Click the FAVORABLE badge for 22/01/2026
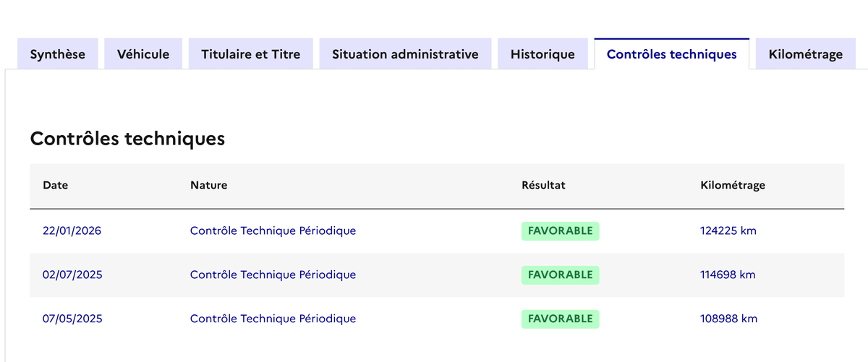The width and height of the screenshot is (868, 362). pos(560,231)
